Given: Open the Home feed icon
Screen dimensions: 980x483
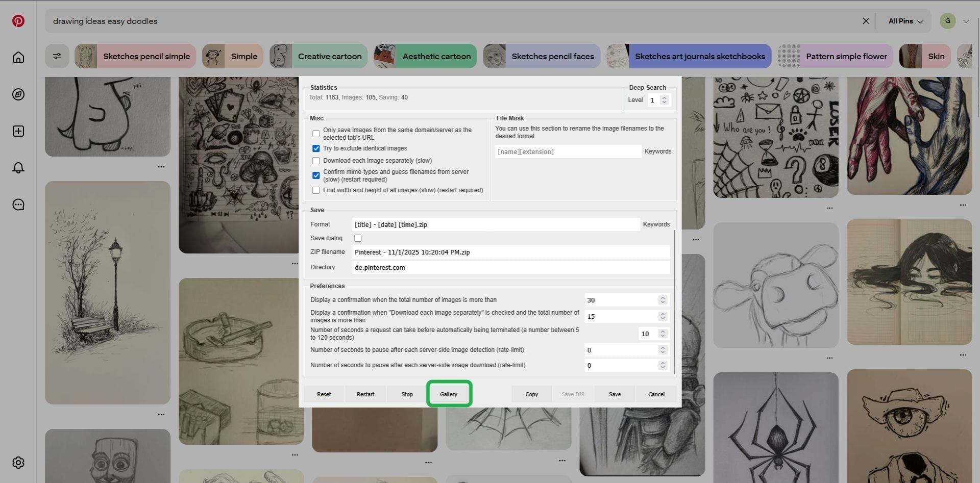Looking at the screenshot, I should [18, 58].
